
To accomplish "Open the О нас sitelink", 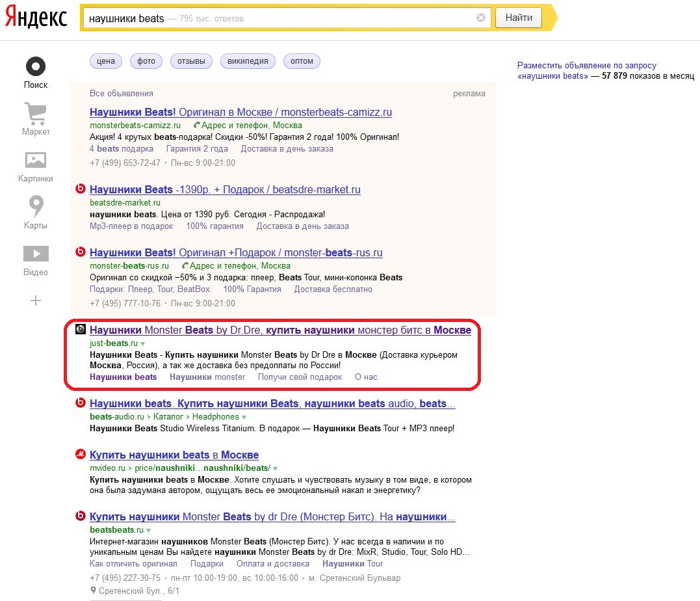I will tap(366, 377).
